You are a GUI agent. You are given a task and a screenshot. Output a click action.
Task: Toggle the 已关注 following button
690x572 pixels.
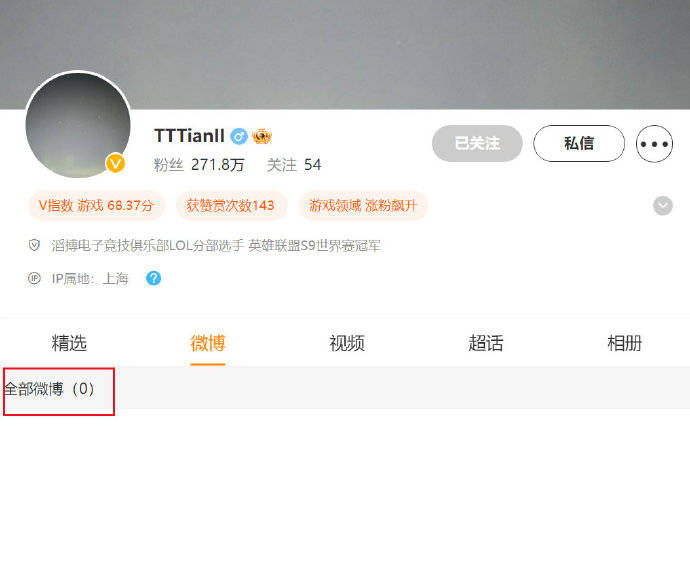[477, 143]
